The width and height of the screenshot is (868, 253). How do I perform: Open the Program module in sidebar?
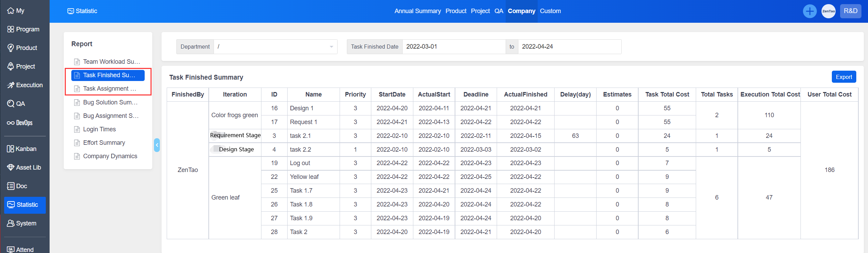23,29
